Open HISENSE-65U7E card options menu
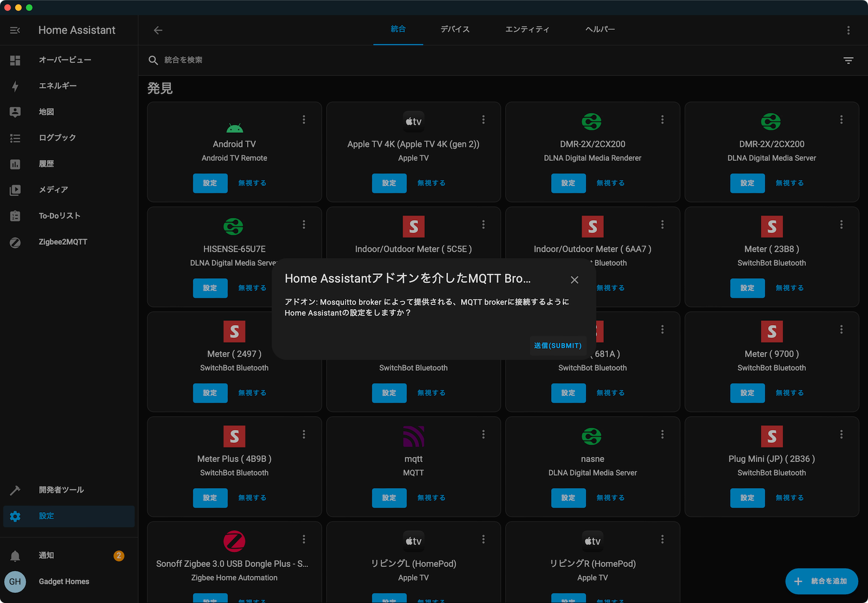The width and height of the screenshot is (868, 603). [304, 224]
